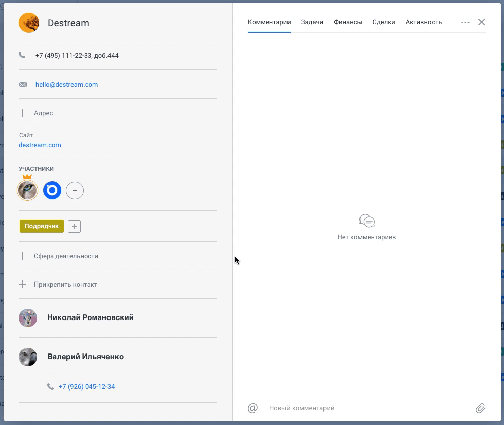Switch to the Активность tab
This screenshot has width=504, height=425.
click(423, 22)
